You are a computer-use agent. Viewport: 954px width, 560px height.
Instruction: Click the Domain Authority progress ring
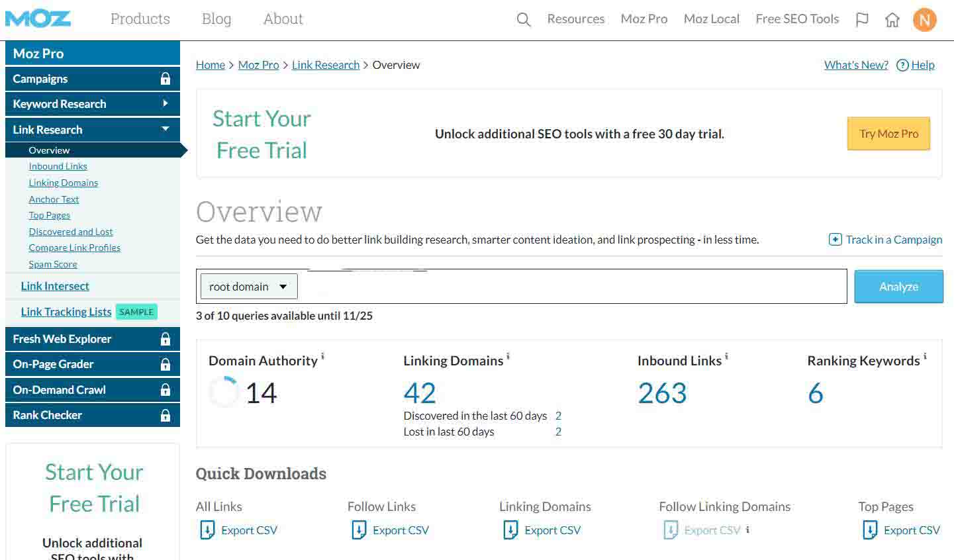pos(224,391)
